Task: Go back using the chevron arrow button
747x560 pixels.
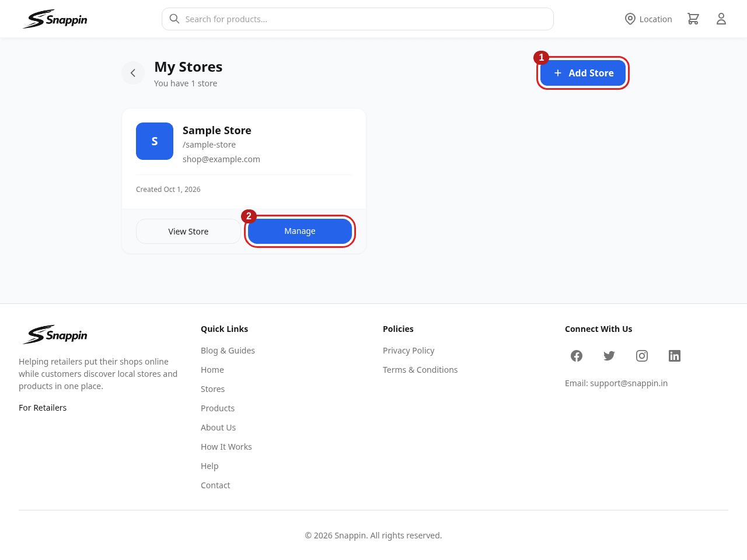Action: tap(133, 73)
